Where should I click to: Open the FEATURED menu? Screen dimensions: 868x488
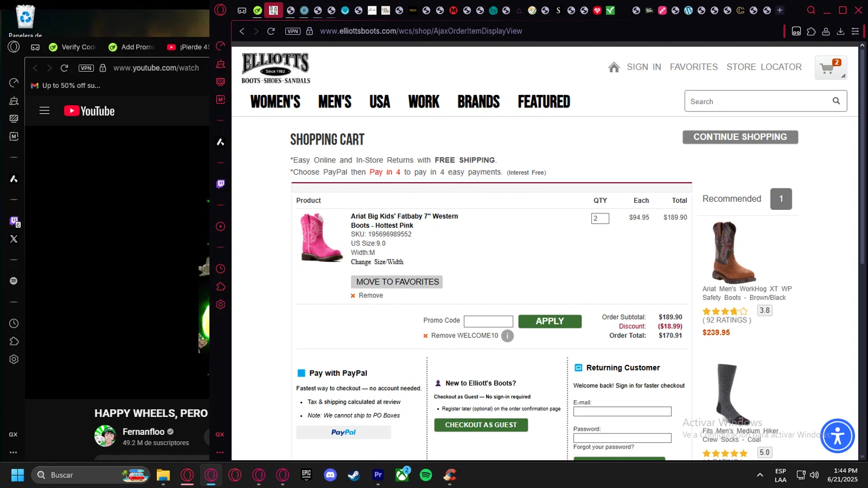pyautogui.click(x=544, y=102)
